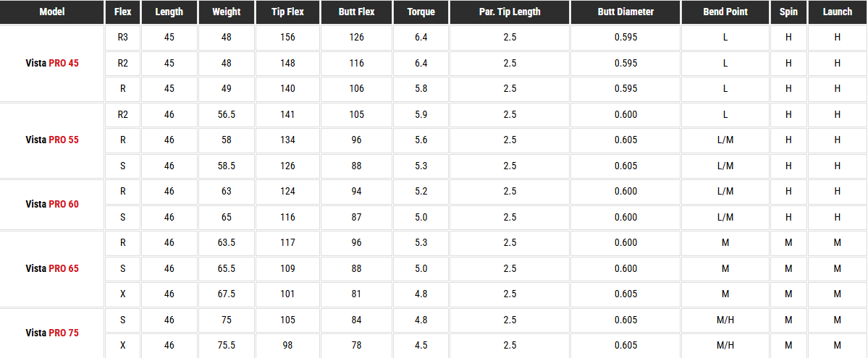Click the Vista PRO 65 model name
The width and height of the screenshot is (868, 358).
coord(52,269)
